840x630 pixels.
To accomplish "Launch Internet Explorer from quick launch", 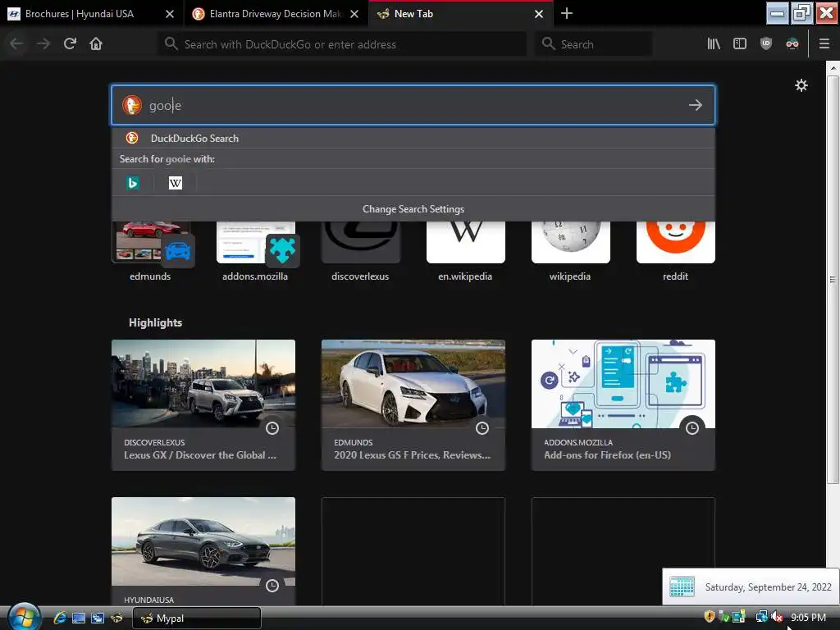I will point(59,618).
